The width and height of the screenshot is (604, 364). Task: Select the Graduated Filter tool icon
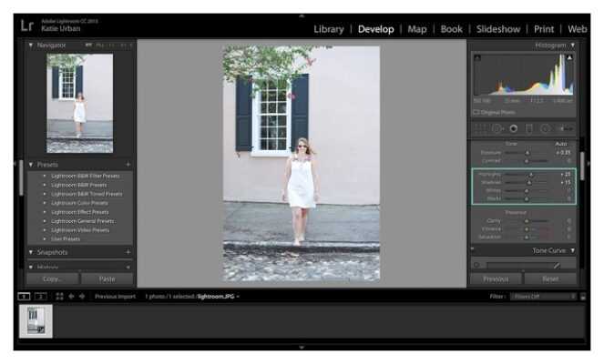pos(529,129)
